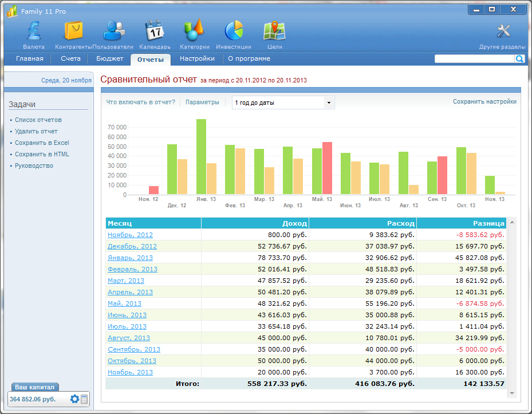Screen dimensions: 532x414
Task: Click Удалить отчет task
Action: pos(36,131)
